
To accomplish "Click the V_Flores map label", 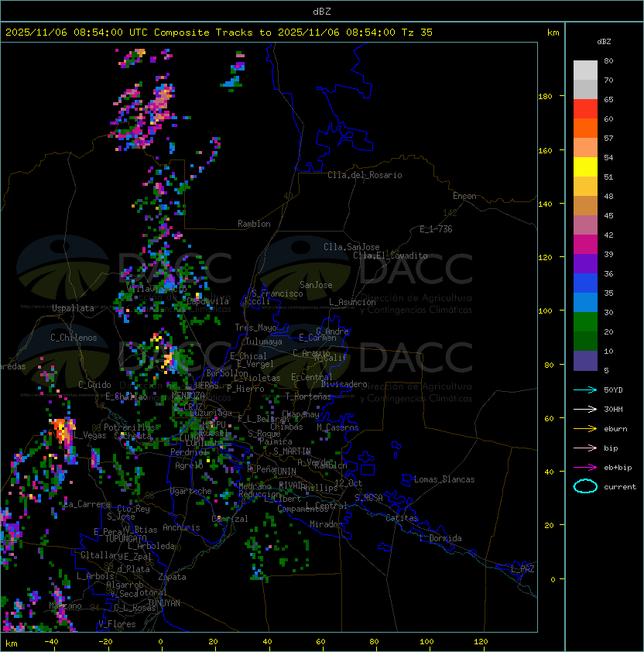I will pyautogui.click(x=117, y=624).
